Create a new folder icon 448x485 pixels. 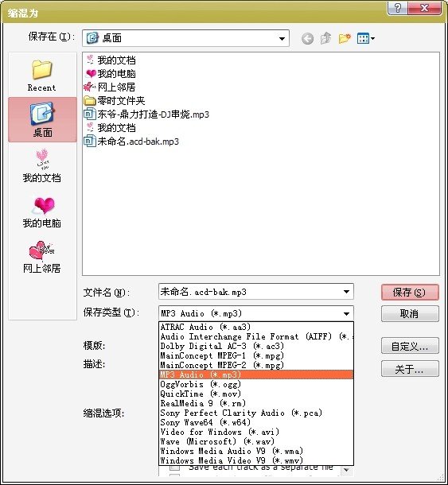pos(345,38)
